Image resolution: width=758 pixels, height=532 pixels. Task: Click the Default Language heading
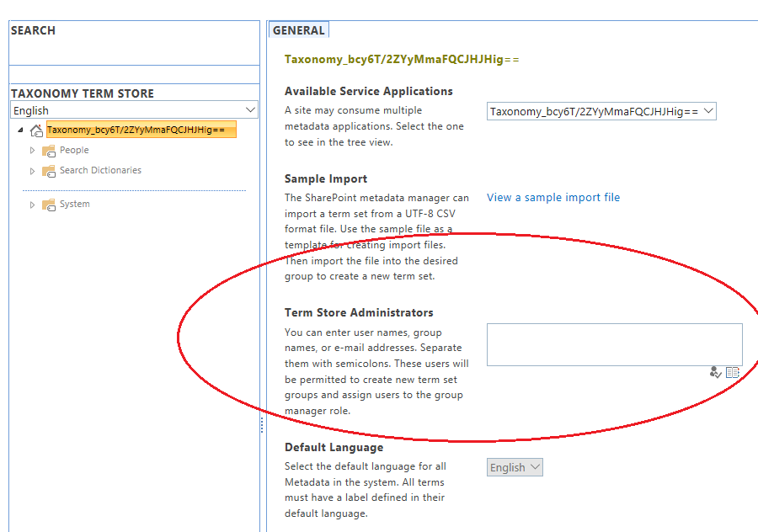point(334,448)
